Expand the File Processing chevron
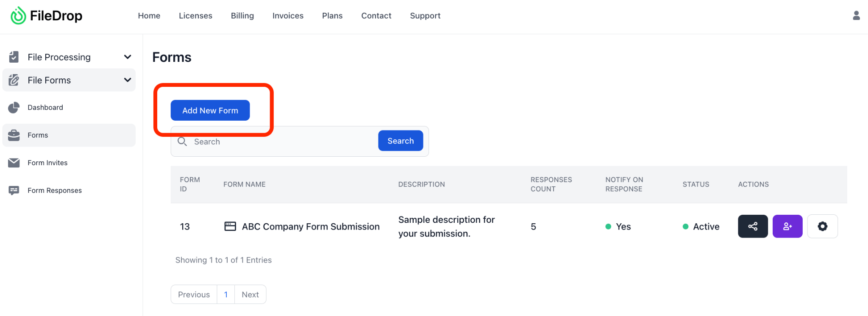Image resolution: width=868 pixels, height=316 pixels. [127, 57]
